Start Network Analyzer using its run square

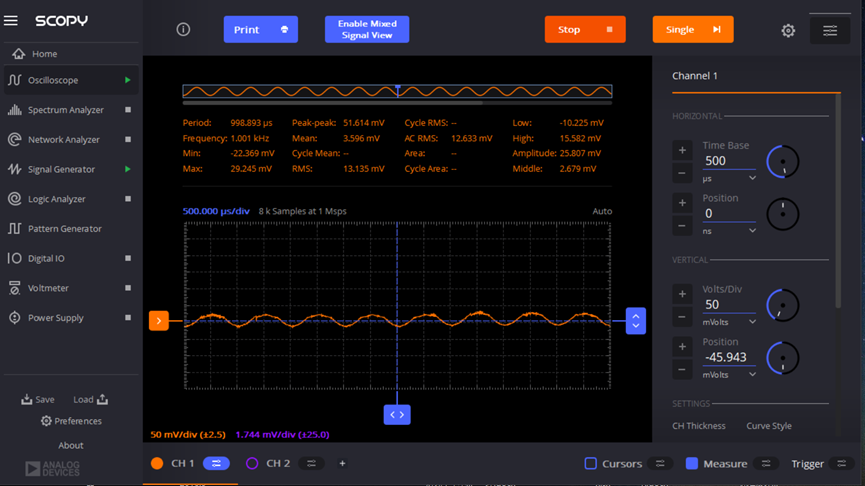click(x=128, y=140)
